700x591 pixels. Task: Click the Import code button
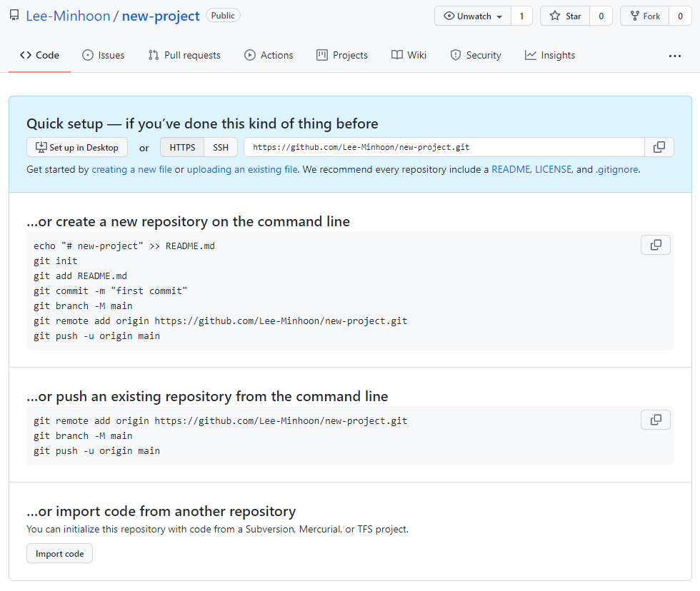point(59,554)
